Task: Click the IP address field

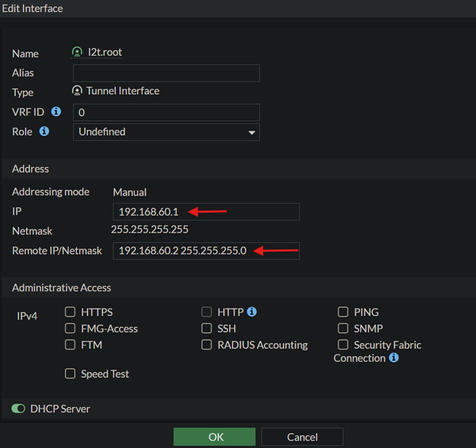Action: click(206, 211)
